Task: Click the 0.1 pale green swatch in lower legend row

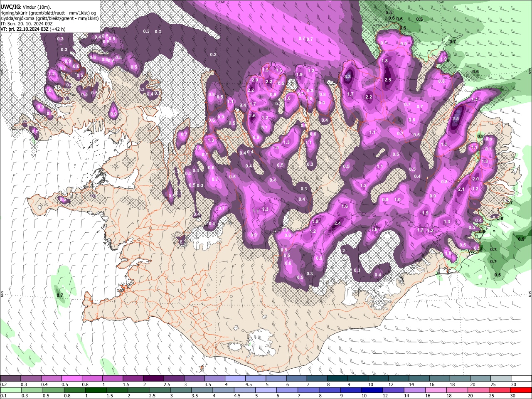Action: [10, 390]
